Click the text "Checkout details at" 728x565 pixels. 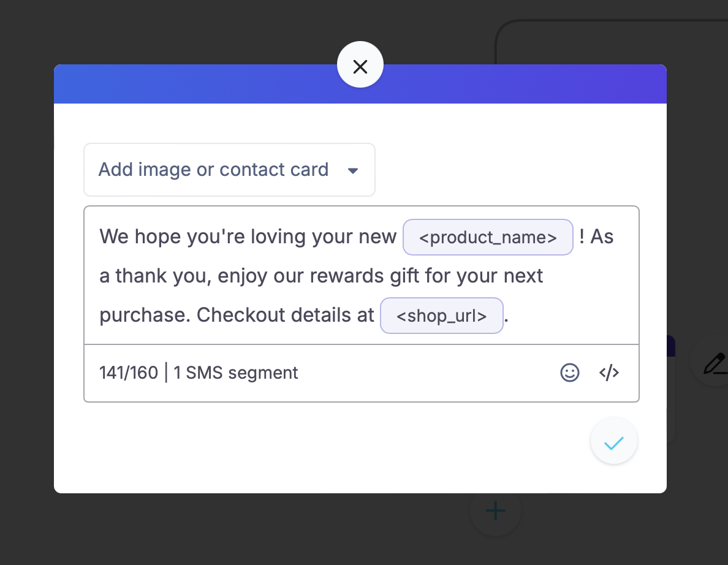point(285,315)
